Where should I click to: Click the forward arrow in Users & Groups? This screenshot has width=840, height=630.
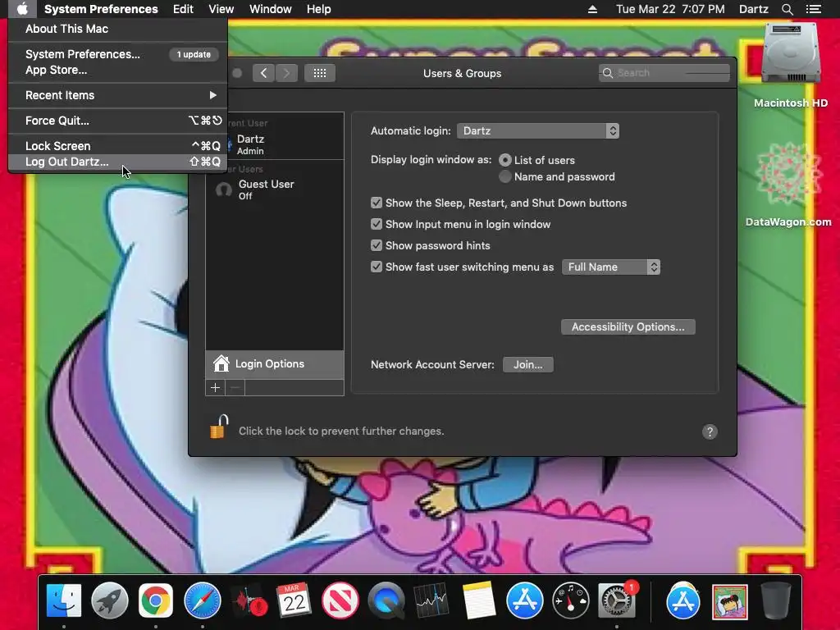(x=286, y=73)
